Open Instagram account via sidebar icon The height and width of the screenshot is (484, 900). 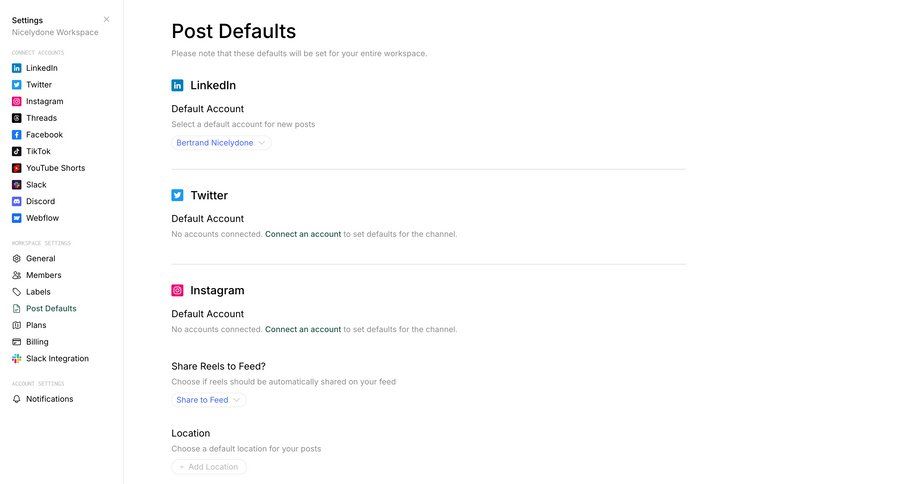(x=17, y=101)
